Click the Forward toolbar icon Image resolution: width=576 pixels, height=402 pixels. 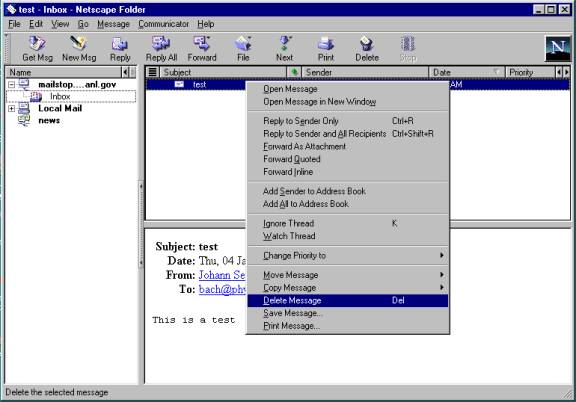point(202,44)
